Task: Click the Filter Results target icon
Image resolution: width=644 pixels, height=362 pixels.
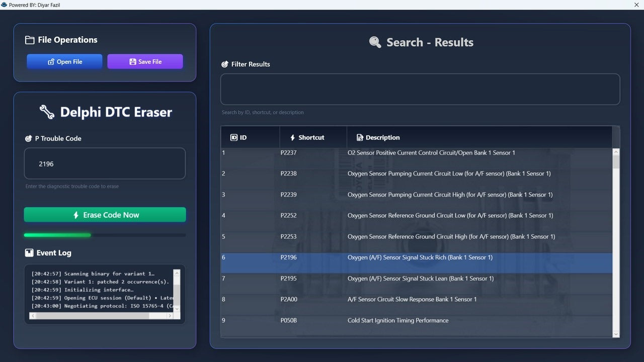Action: tap(225, 64)
